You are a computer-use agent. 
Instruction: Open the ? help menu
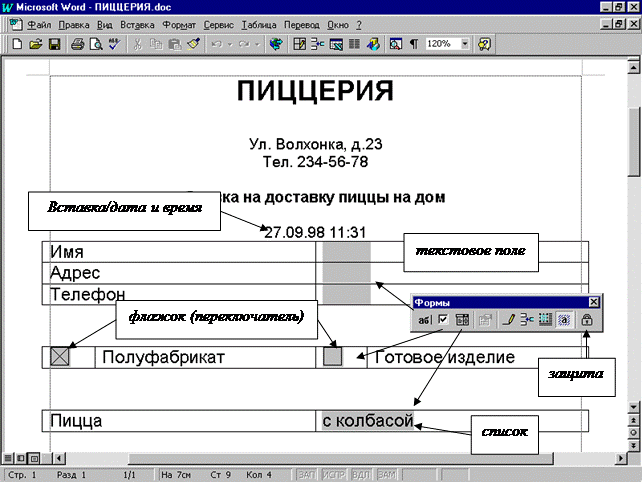coord(359,25)
